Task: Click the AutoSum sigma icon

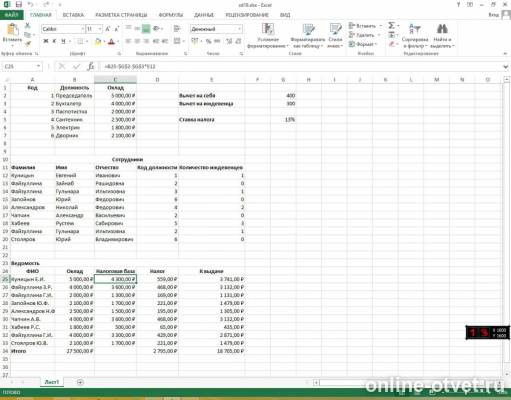Action: click(x=391, y=26)
